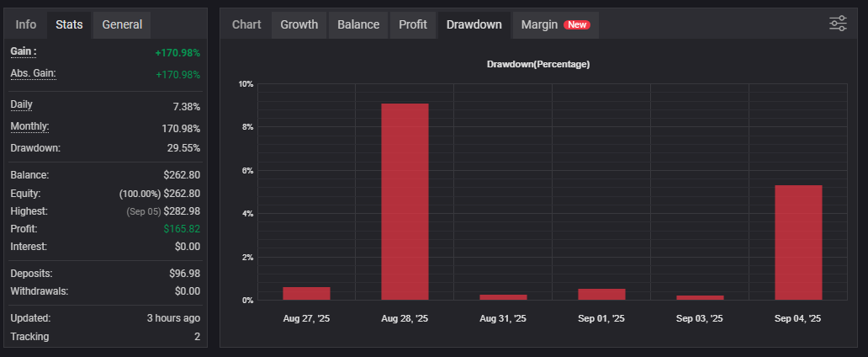Click the Drawdown tab

[x=474, y=24]
